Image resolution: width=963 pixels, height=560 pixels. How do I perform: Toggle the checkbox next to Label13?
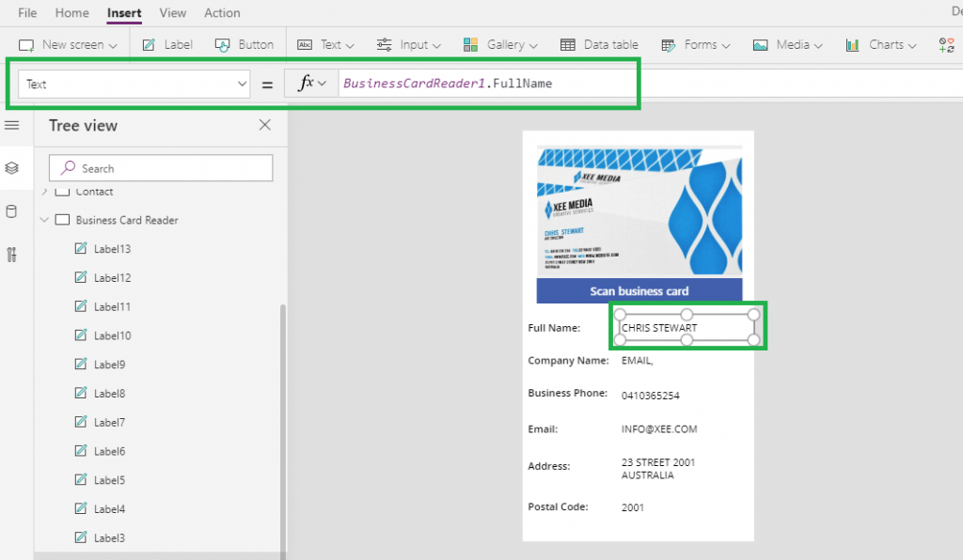point(83,248)
